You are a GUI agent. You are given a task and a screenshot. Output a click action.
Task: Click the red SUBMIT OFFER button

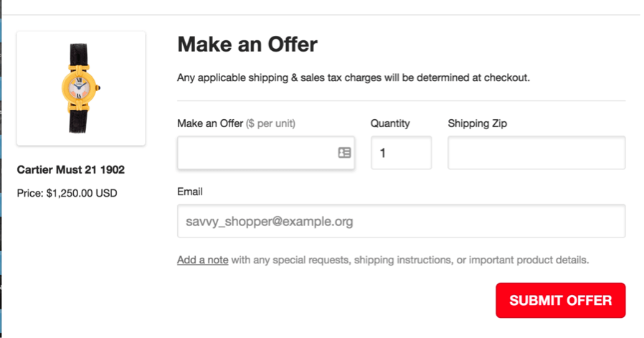(560, 300)
